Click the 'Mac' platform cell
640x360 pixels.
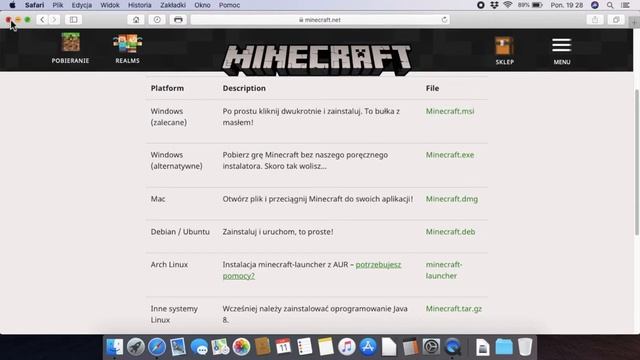(x=158, y=199)
